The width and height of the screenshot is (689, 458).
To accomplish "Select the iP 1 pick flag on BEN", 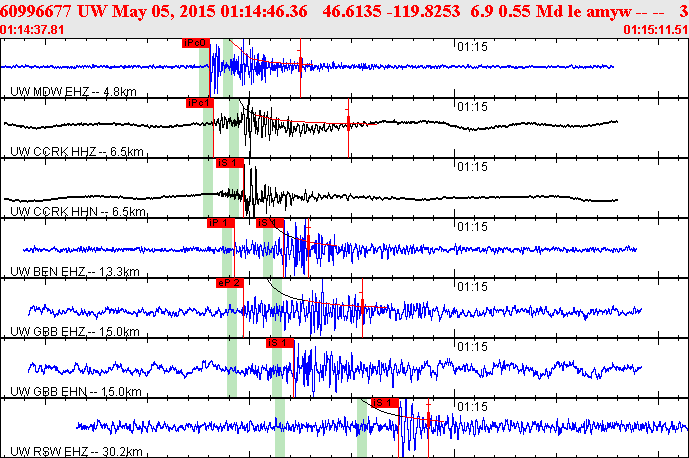I will pos(221,223).
